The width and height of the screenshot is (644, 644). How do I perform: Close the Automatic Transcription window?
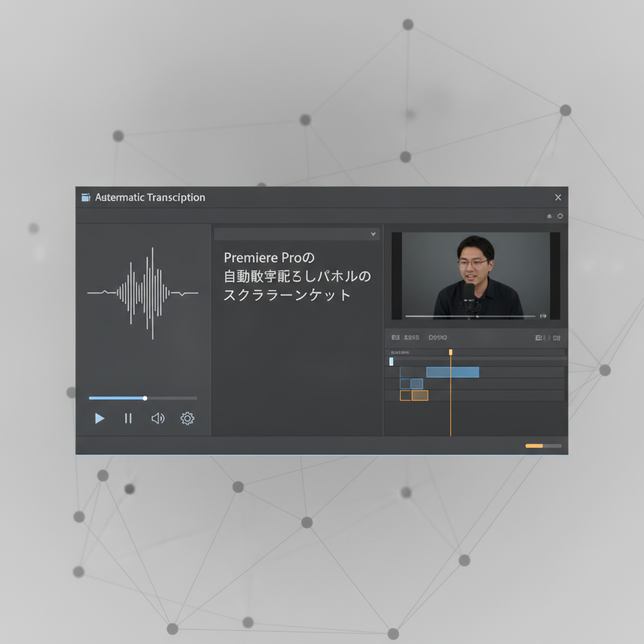pos(558,197)
